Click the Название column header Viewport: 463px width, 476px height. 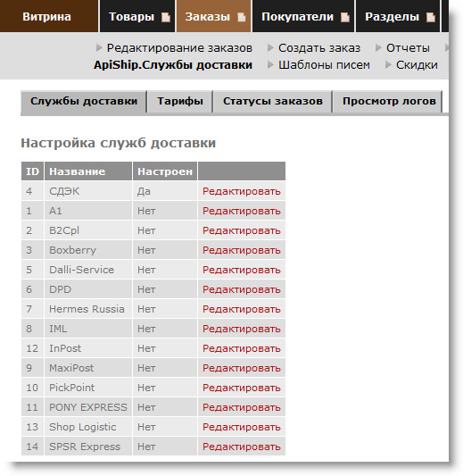pyautogui.click(x=88, y=171)
